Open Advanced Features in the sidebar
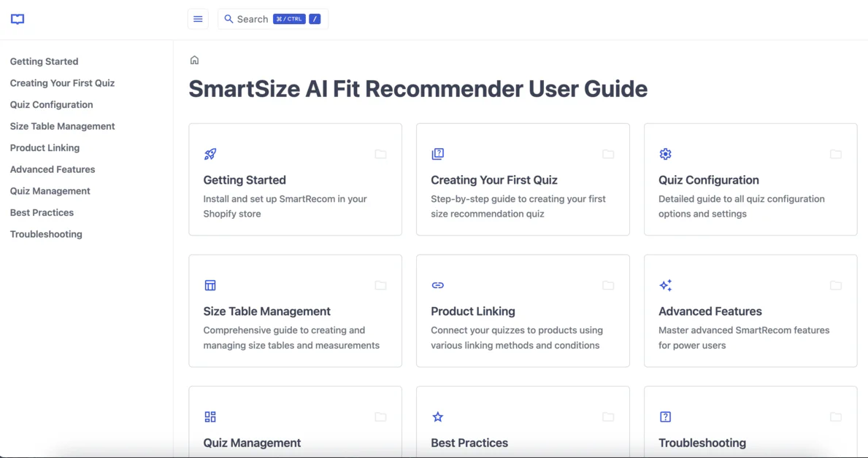Image resolution: width=868 pixels, height=458 pixels. (x=53, y=169)
